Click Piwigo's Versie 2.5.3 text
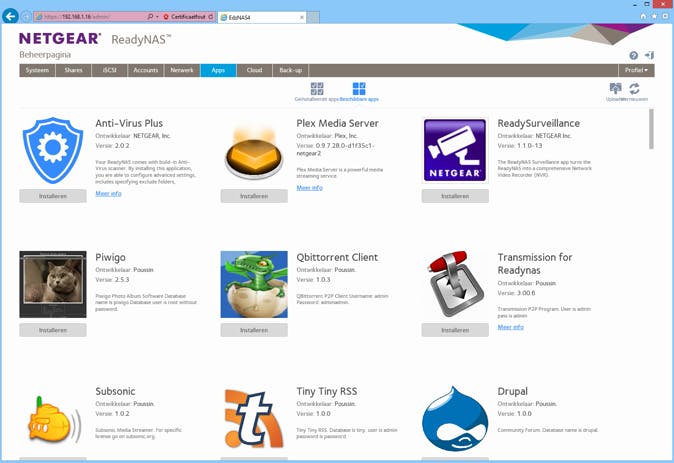 pos(112,280)
